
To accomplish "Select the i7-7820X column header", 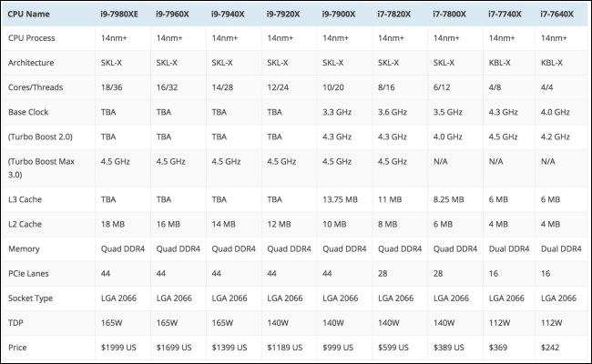I will click(393, 14).
